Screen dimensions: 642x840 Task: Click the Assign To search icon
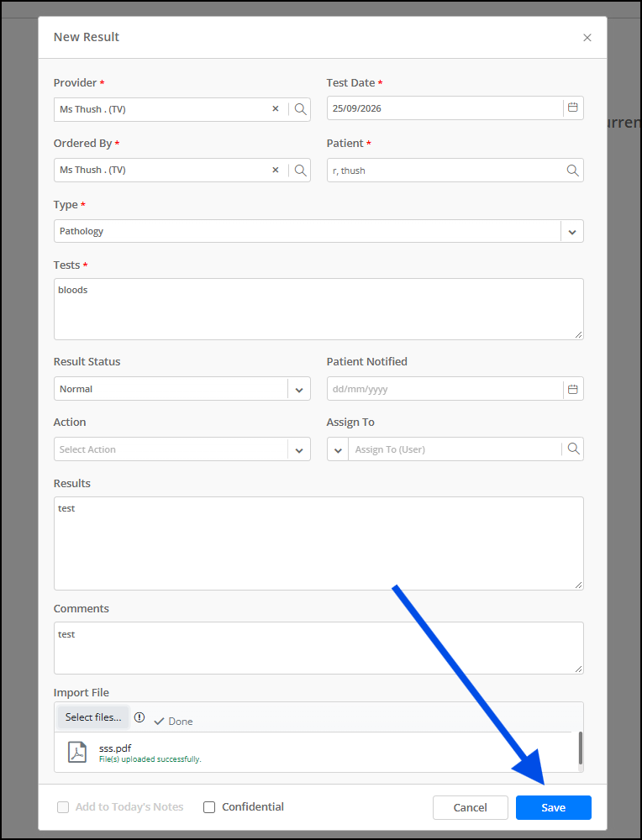point(573,449)
